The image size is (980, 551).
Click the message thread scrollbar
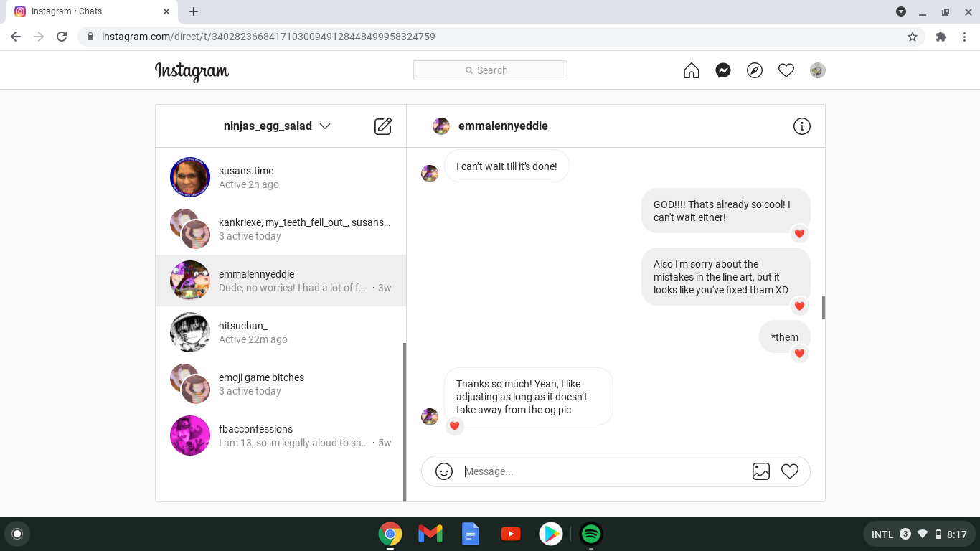[x=823, y=307]
